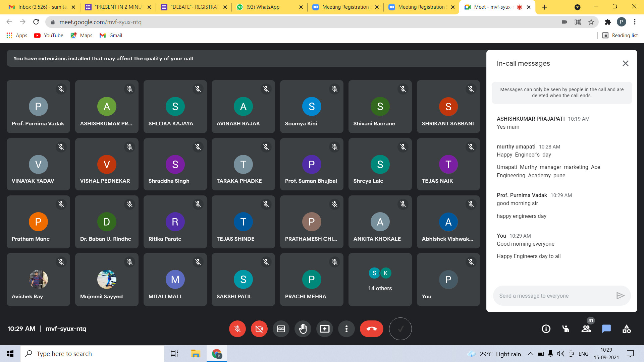Open the Reading list button
This screenshot has height=362, width=644.
[x=620, y=36]
